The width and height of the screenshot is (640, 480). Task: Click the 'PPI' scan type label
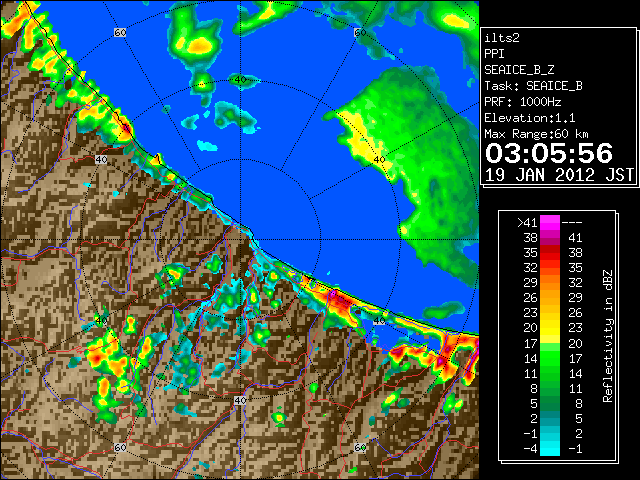coord(494,54)
